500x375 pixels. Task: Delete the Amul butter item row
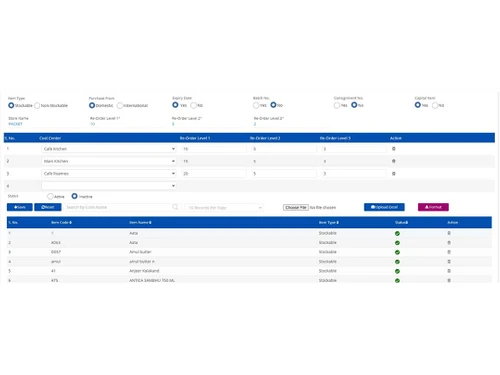pyautogui.click(x=449, y=252)
